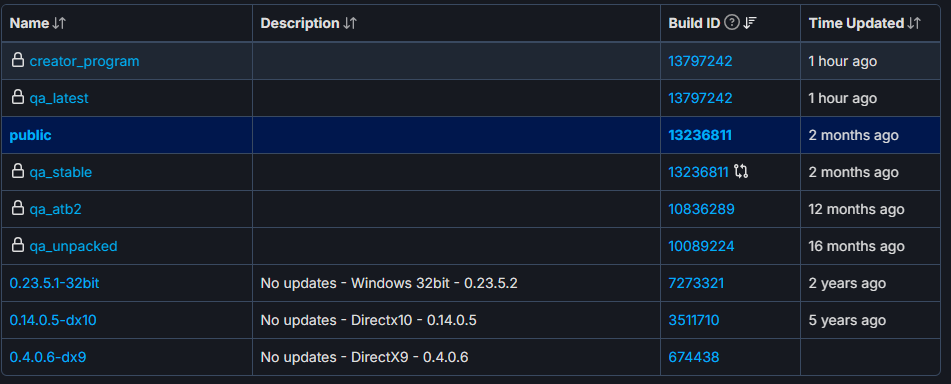Click lock icon beside qa_atb2
Viewport: 951px width, 384px height.
pyautogui.click(x=18, y=208)
